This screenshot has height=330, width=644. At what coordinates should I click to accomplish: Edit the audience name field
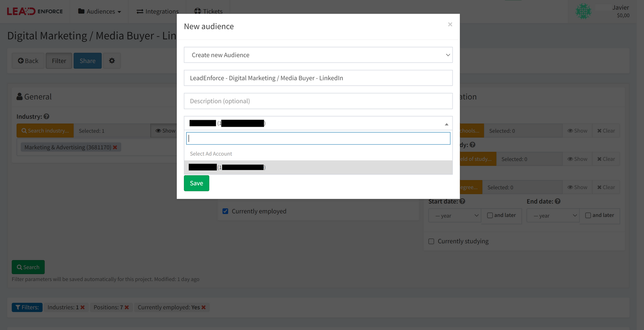pyautogui.click(x=318, y=78)
